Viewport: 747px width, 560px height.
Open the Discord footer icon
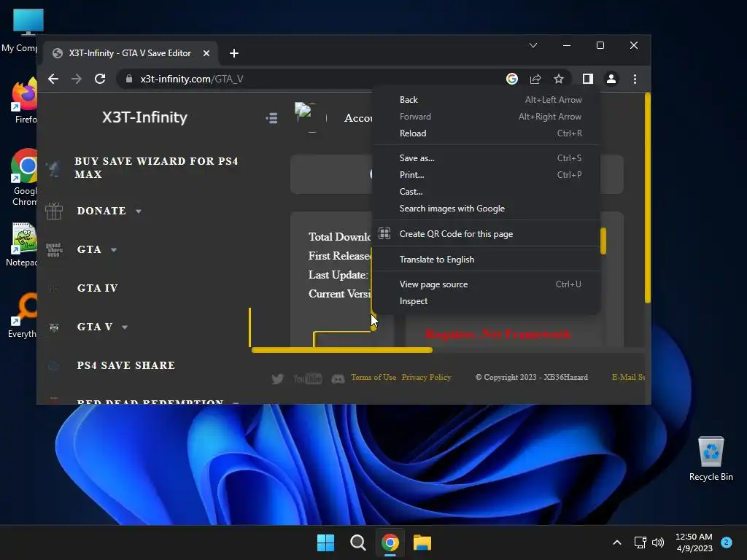(x=338, y=379)
